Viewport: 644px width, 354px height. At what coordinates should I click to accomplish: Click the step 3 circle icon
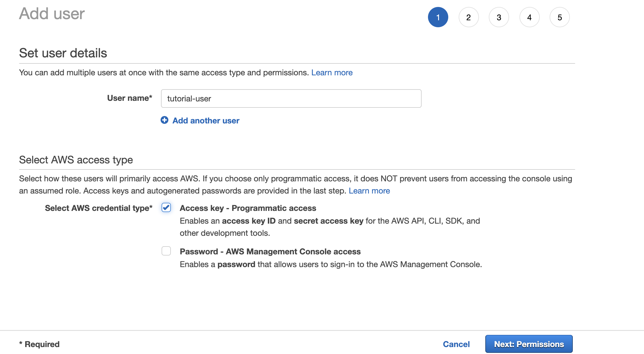pos(498,17)
